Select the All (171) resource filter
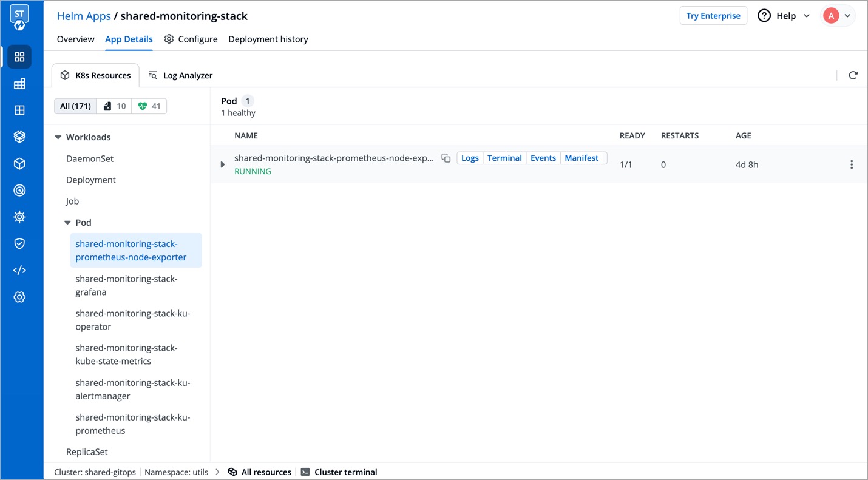The width and height of the screenshot is (868, 480). [75, 106]
